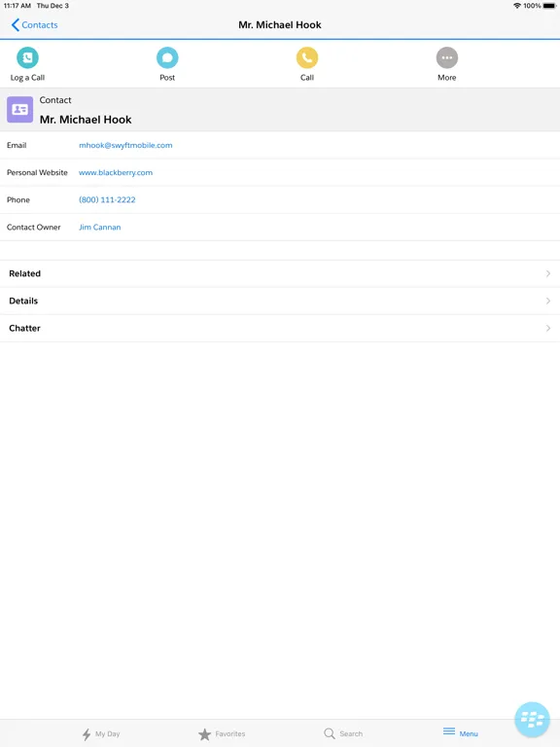Select the Phone field label
The height and width of the screenshot is (747, 560).
(x=18, y=199)
